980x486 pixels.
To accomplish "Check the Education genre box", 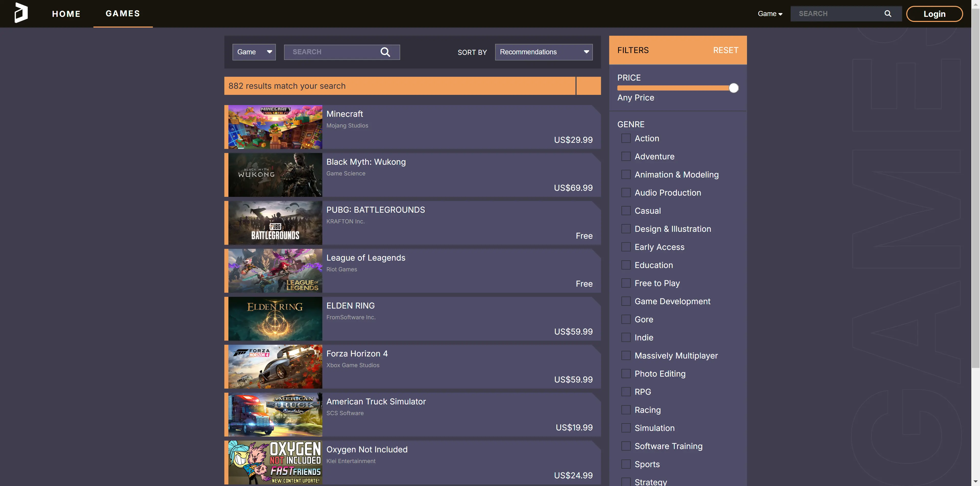I will coord(626,265).
